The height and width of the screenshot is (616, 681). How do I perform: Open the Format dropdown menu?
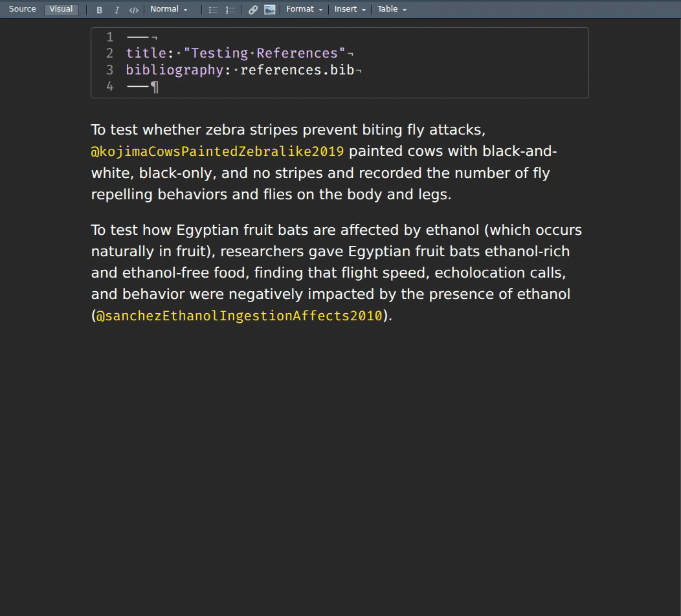click(303, 9)
